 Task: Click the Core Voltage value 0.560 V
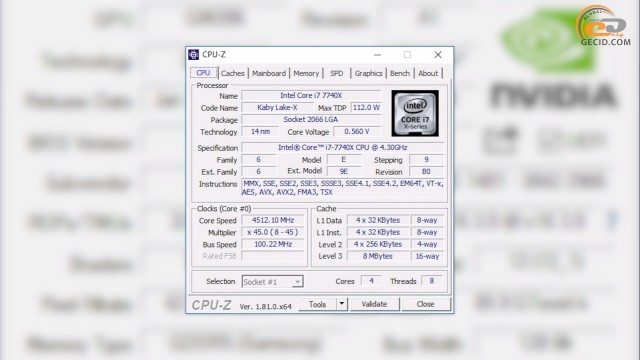click(357, 131)
